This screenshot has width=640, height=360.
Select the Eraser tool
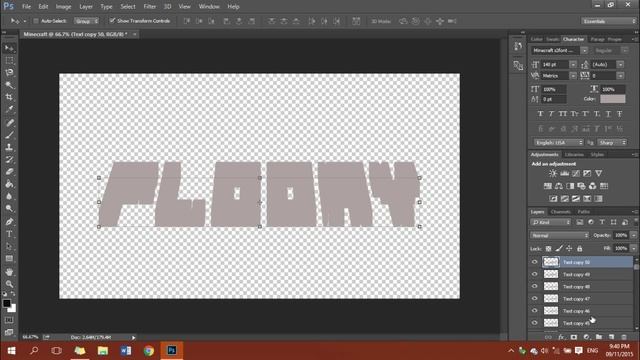(9, 172)
